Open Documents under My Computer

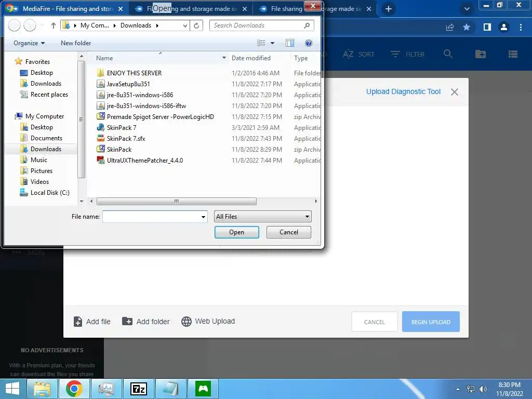(42, 138)
